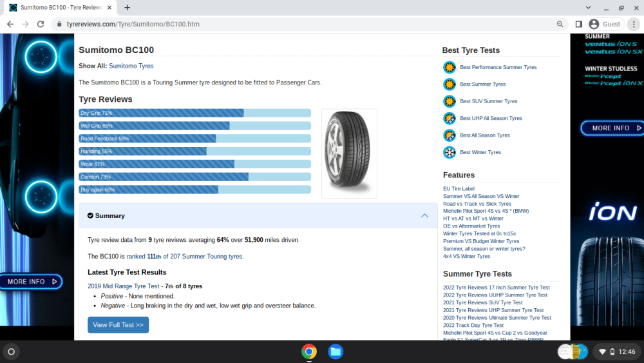
Task: Click the sun icon beside Best Performance Summer Tyres
Action: pyautogui.click(x=450, y=67)
